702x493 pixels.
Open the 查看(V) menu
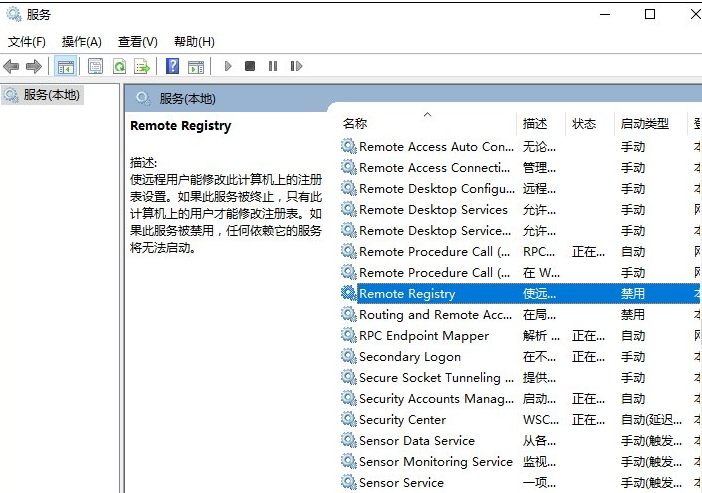pyautogui.click(x=137, y=42)
